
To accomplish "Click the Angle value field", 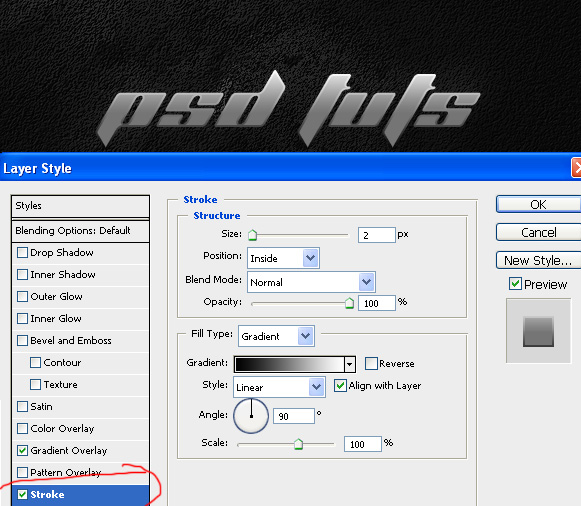I will (x=294, y=416).
